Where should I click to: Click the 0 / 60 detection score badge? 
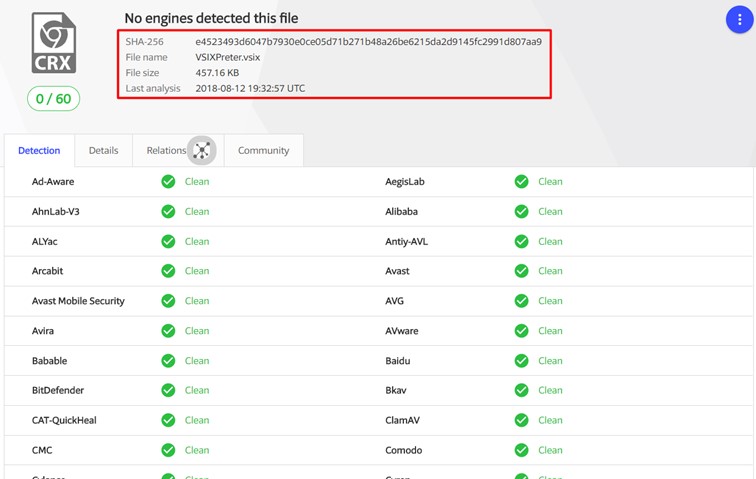(54, 99)
